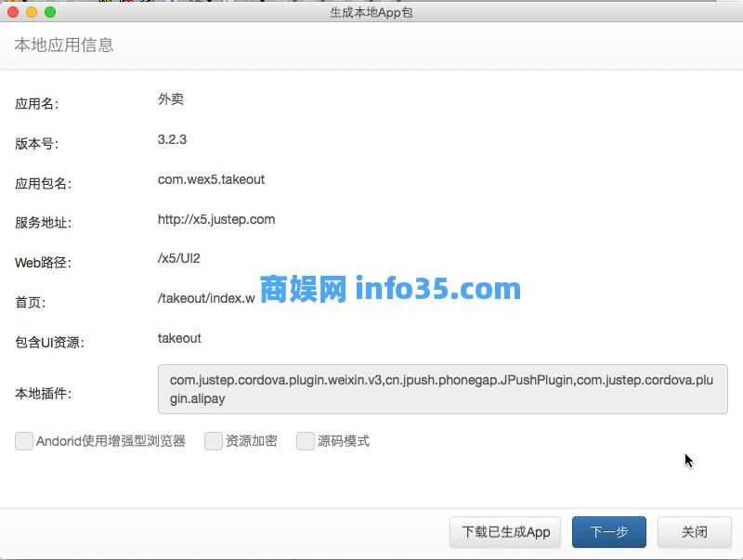Image resolution: width=743 pixels, height=560 pixels.
Task: Click the 本地插件 text field
Action: pyautogui.click(x=443, y=389)
